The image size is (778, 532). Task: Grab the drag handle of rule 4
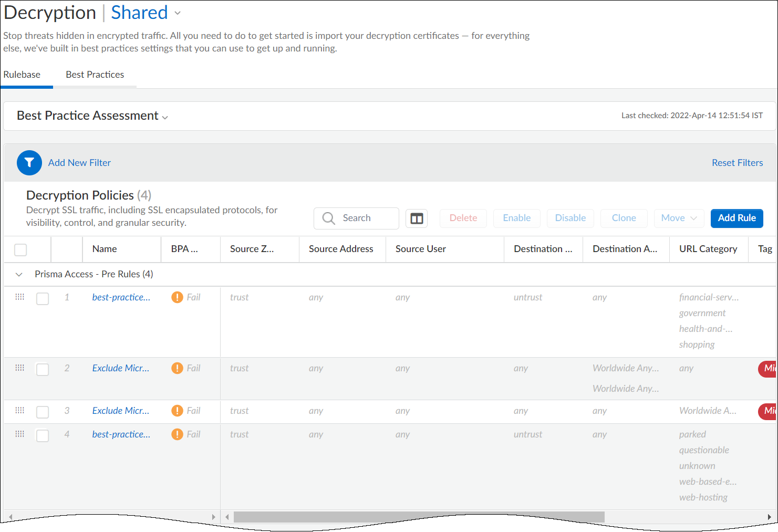point(20,434)
